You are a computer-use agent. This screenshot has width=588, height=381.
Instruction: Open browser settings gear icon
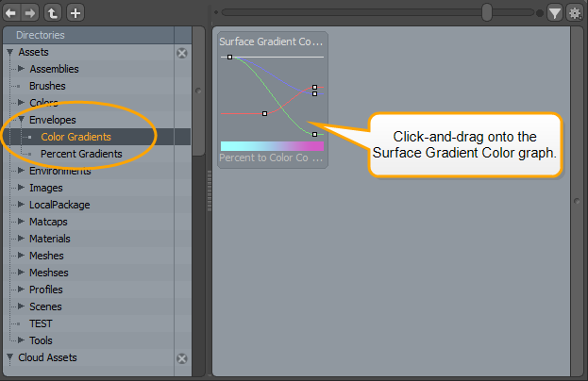click(x=574, y=13)
